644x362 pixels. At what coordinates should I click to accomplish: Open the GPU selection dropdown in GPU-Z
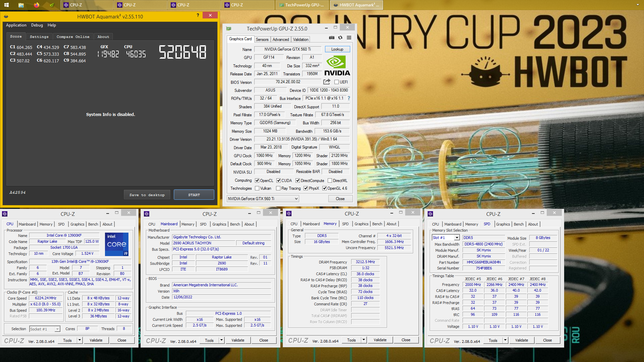263,199
